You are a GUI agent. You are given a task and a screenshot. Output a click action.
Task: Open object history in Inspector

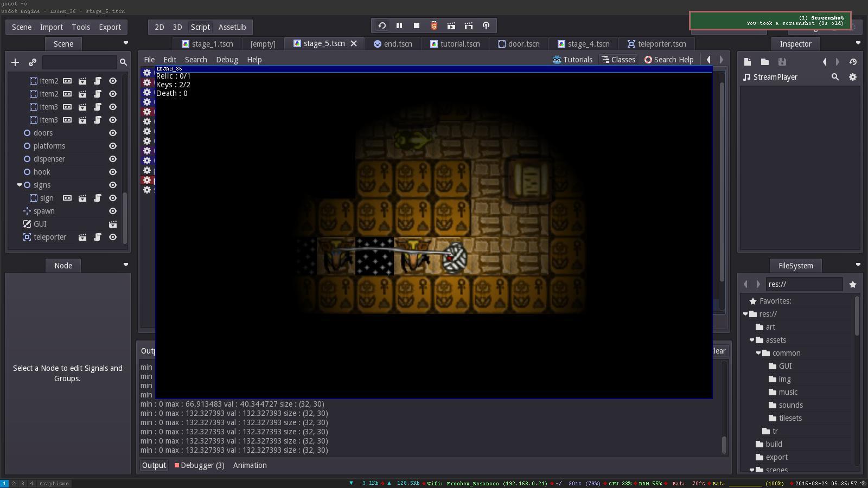pyautogui.click(x=853, y=62)
